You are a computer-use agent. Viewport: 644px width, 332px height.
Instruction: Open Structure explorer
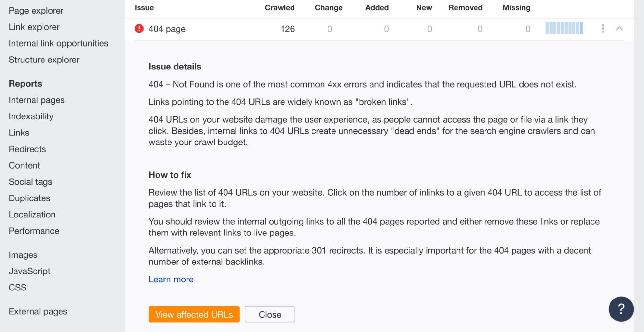pyautogui.click(x=44, y=60)
